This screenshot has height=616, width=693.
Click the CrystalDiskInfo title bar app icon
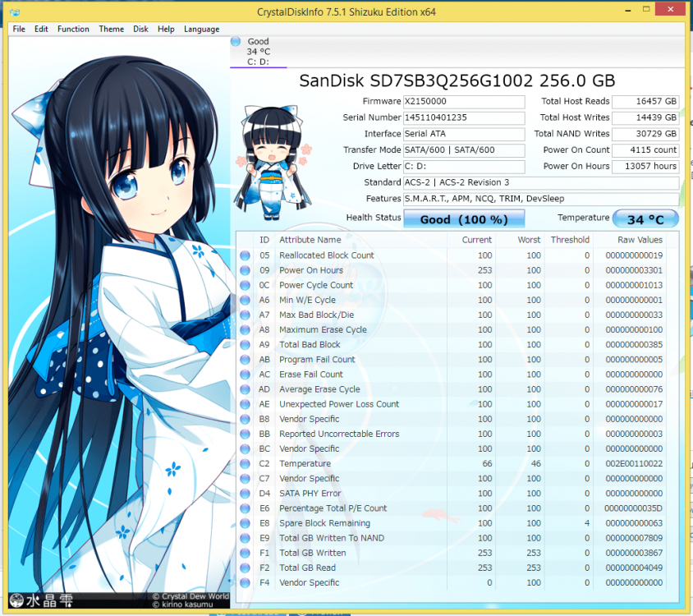(15, 12)
